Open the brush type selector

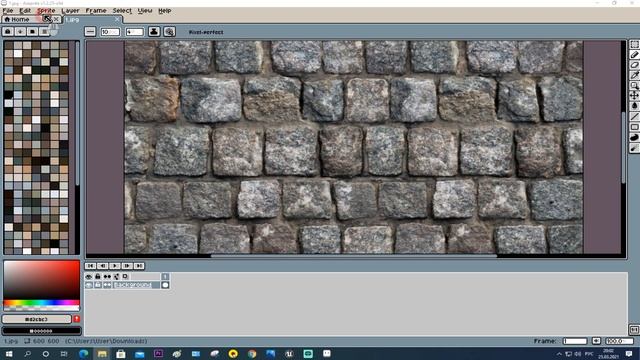pos(90,32)
